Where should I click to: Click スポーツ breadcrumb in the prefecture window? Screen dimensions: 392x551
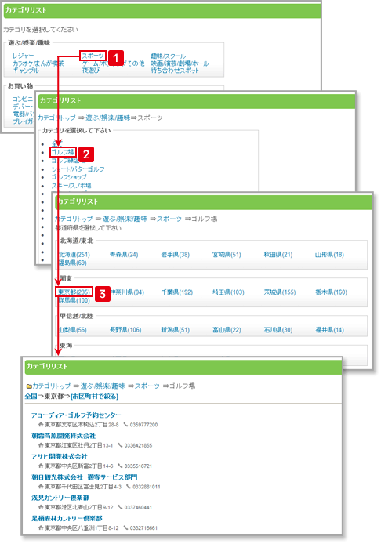click(x=169, y=219)
